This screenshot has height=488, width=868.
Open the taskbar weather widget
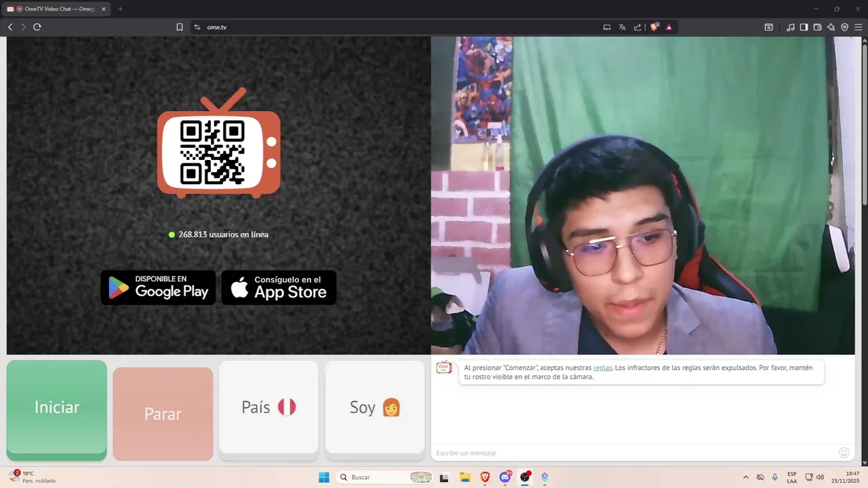point(33,477)
